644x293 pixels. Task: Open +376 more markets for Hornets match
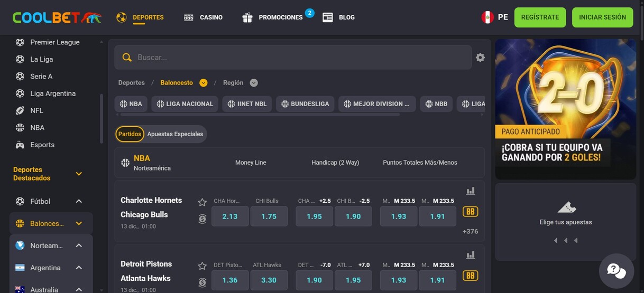pyautogui.click(x=470, y=231)
